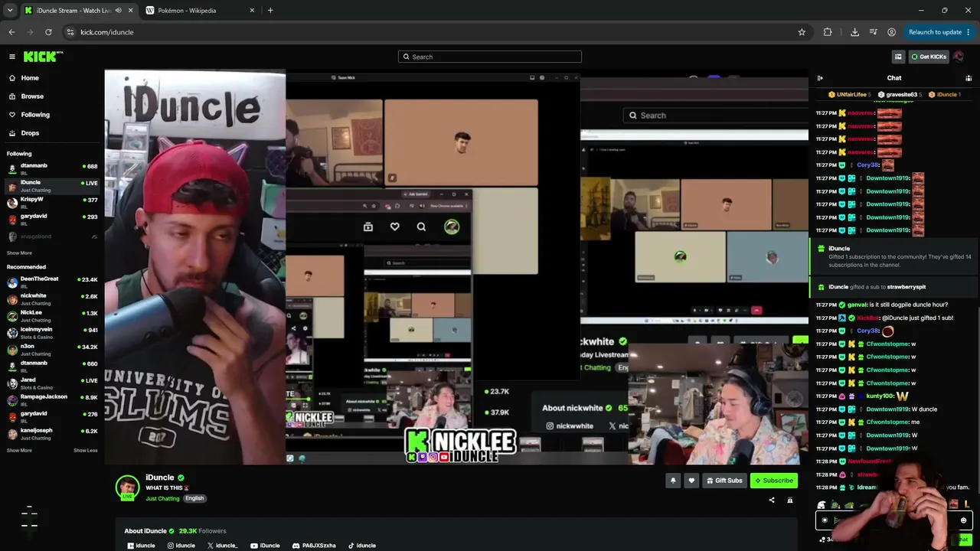Switch to the Pokémon Wikipedia tab
The height and width of the screenshot is (551, 980).
click(199, 11)
